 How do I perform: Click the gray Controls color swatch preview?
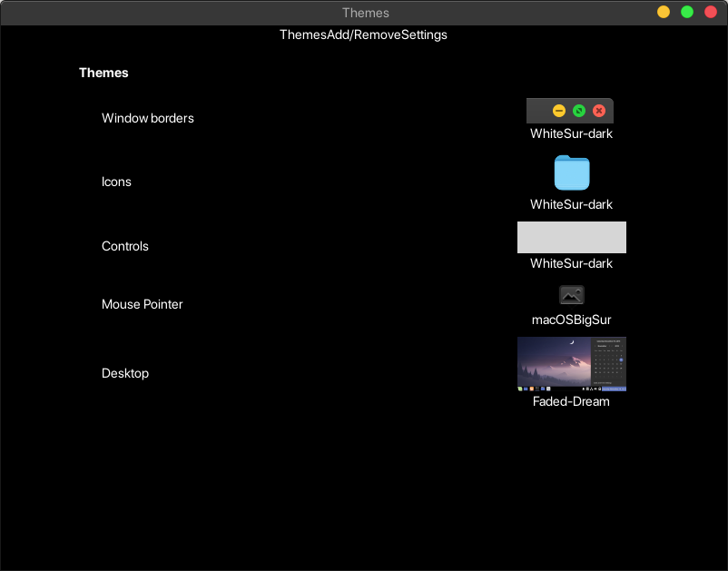point(571,237)
